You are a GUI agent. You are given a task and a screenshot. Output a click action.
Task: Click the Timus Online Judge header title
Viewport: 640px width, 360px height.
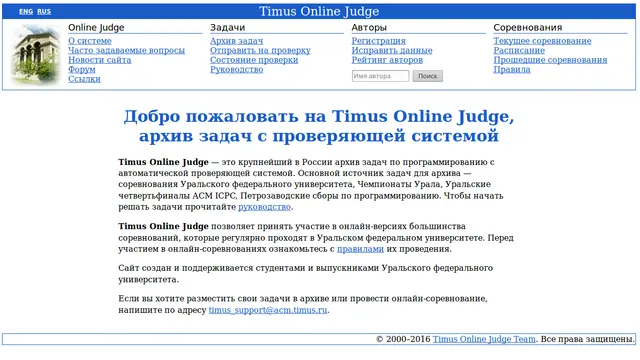319,11
